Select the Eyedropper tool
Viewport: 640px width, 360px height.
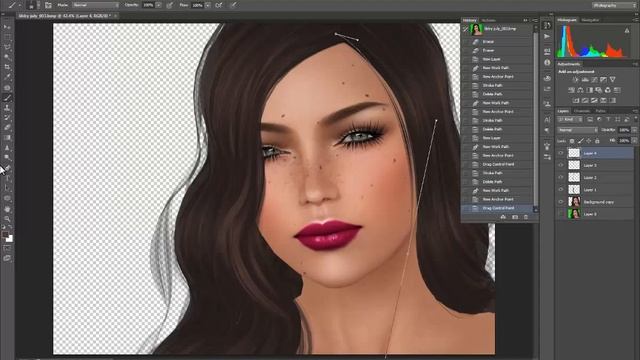[x=7, y=77]
